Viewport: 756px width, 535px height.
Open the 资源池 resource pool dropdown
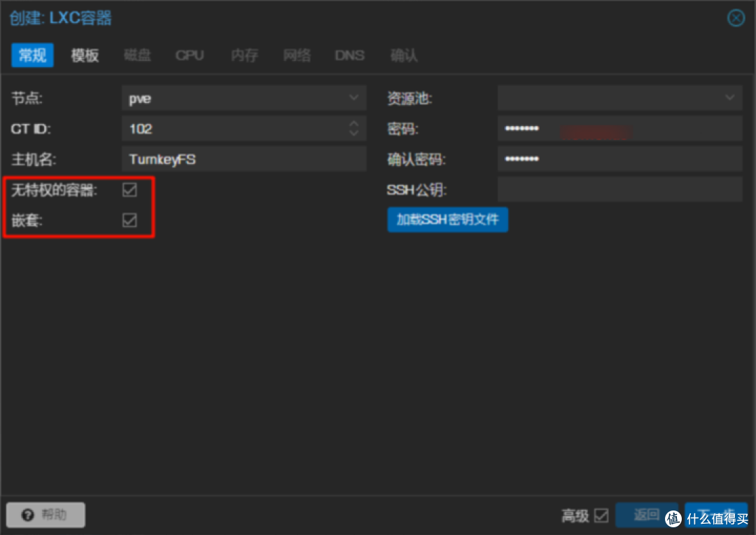pos(619,98)
